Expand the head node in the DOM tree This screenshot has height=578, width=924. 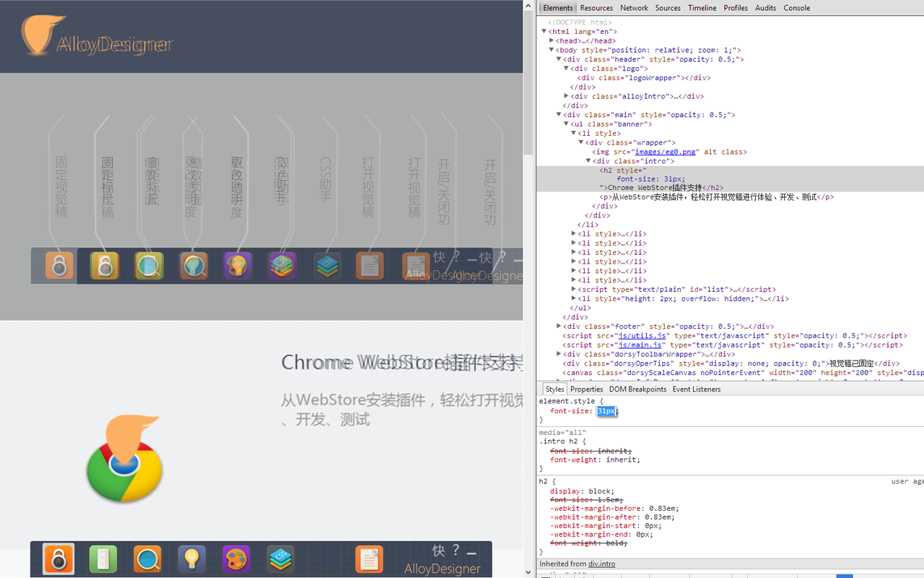pos(552,41)
